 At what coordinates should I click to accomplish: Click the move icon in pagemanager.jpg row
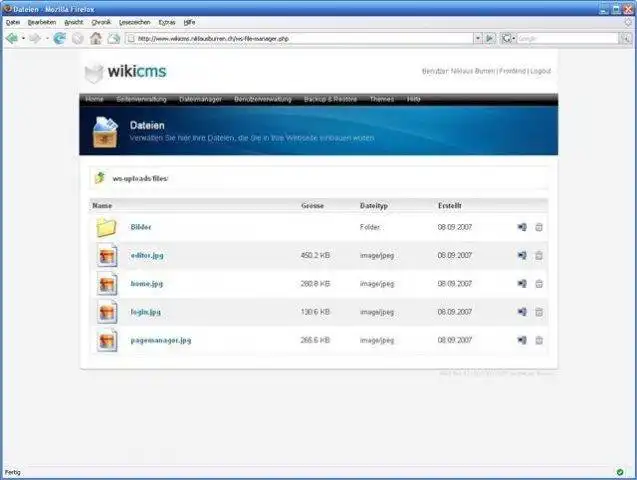522,340
